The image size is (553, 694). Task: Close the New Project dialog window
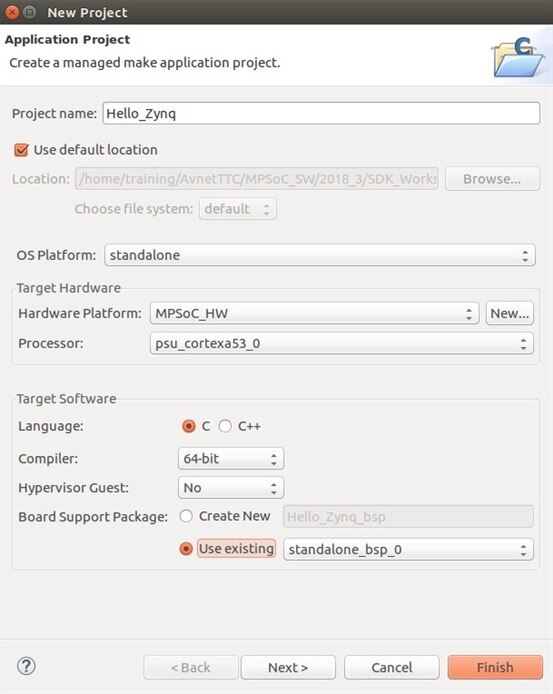pyautogui.click(x=12, y=12)
